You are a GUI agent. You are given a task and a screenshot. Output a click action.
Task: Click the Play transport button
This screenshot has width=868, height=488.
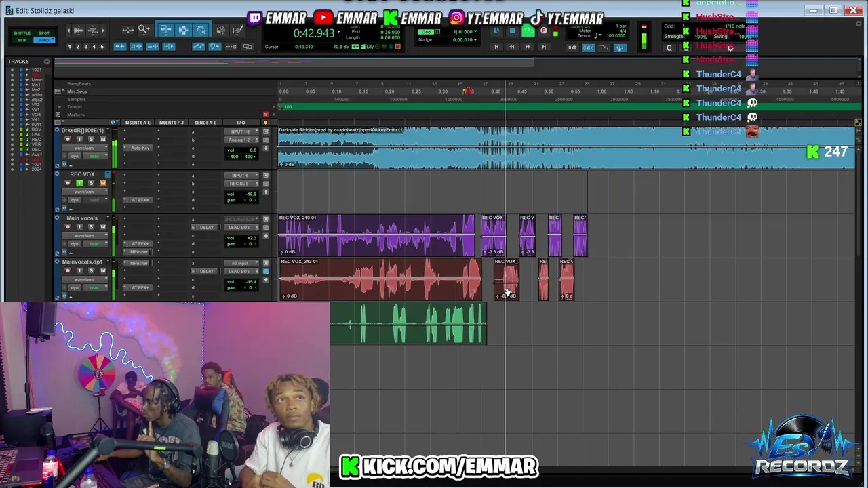[x=528, y=31]
